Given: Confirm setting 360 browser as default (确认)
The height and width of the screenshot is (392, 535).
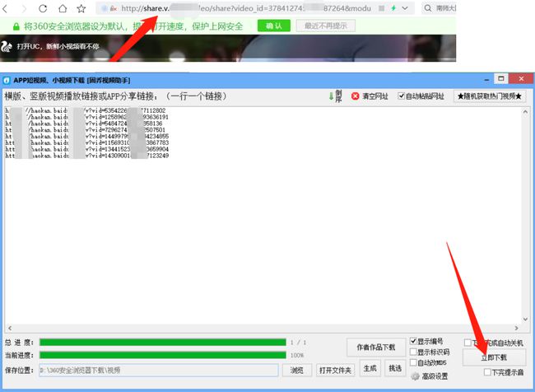Looking at the screenshot, I should [274, 26].
